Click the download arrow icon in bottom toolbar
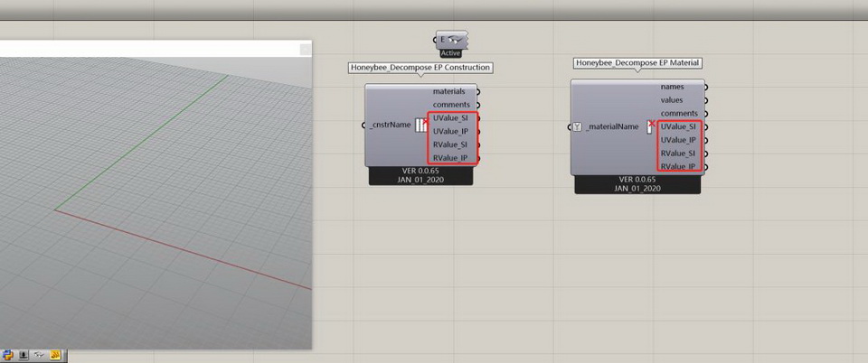The width and height of the screenshot is (868, 363). click(24, 355)
